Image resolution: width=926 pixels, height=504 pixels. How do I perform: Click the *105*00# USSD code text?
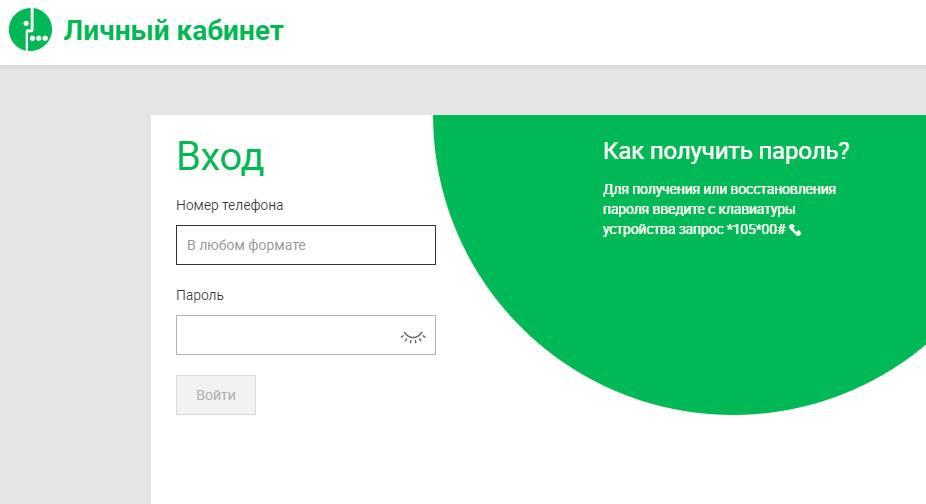755,230
